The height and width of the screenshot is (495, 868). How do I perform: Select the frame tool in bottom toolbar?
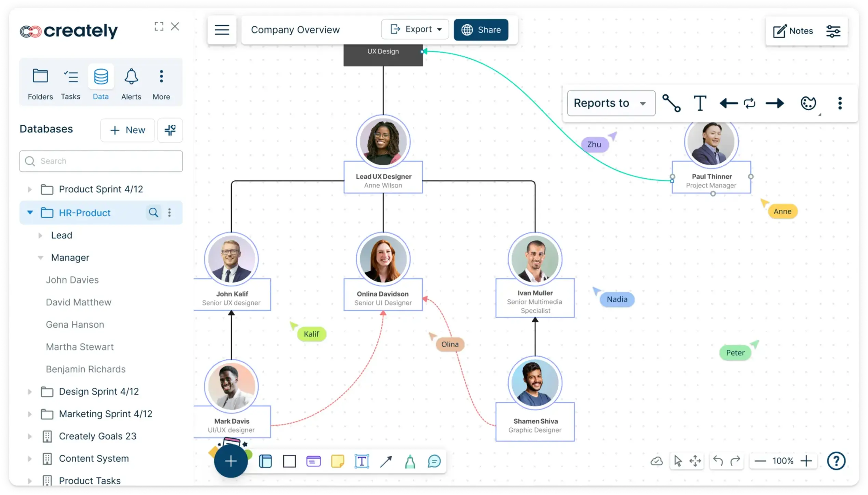265,460
